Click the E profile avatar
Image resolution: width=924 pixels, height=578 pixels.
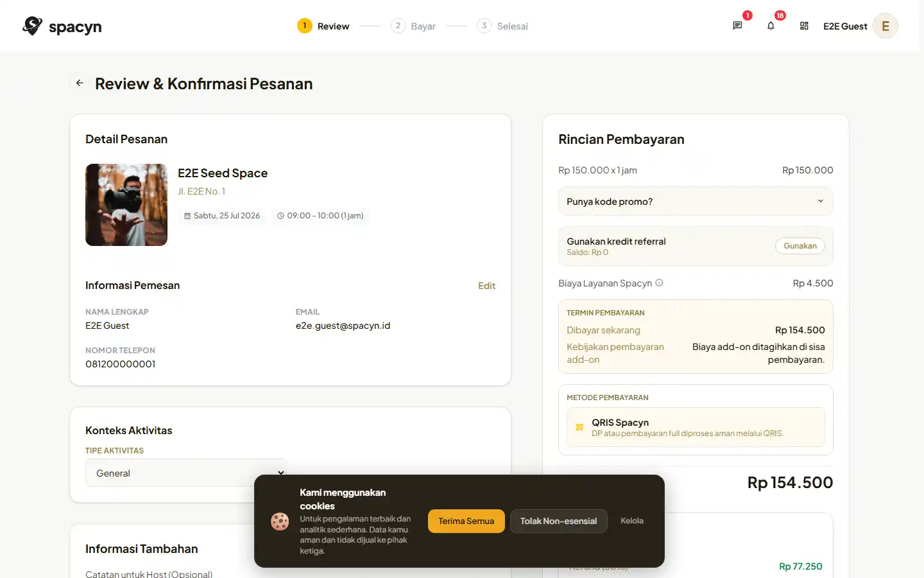[x=886, y=26]
